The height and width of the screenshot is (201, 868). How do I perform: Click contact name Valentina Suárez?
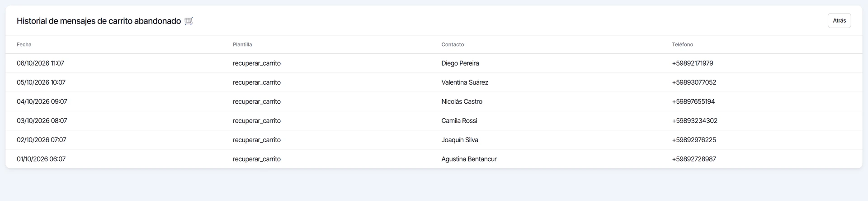(x=465, y=82)
